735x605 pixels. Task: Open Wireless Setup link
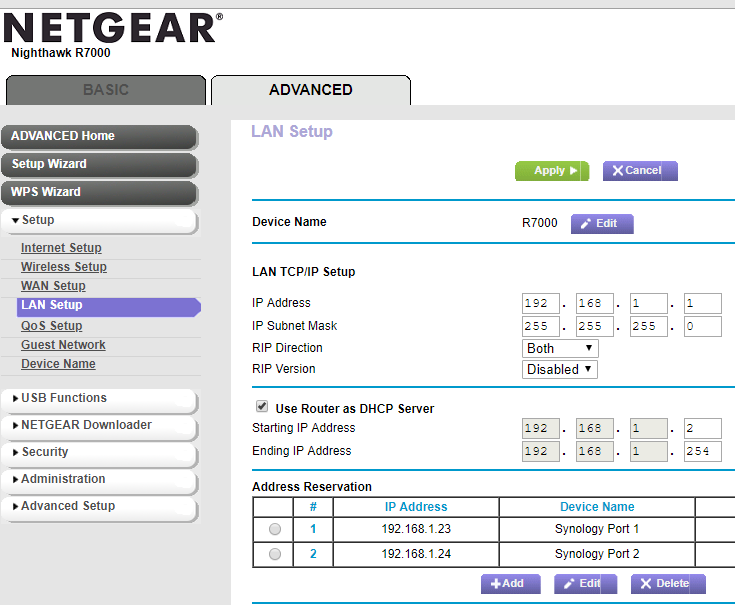[64, 267]
